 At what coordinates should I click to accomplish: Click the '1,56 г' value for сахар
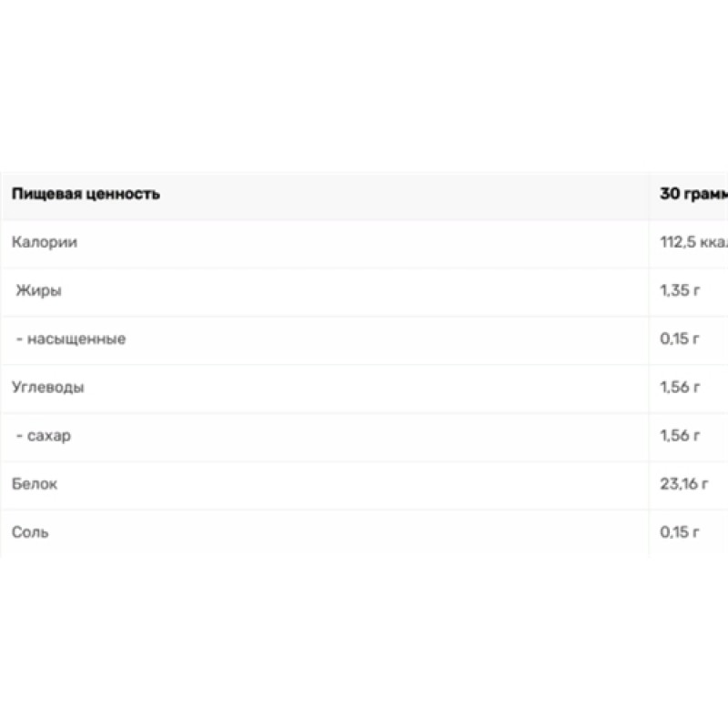click(x=679, y=436)
